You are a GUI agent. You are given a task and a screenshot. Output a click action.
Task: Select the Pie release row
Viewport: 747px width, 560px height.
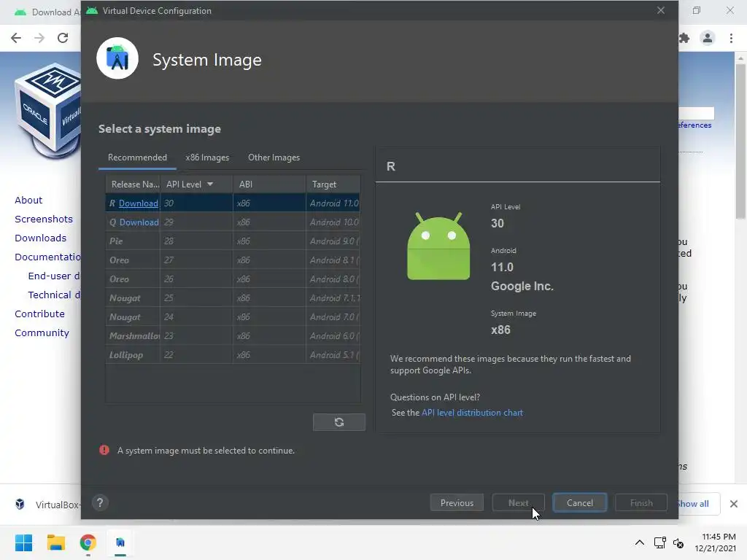pyautogui.click(x=233, y=241)
